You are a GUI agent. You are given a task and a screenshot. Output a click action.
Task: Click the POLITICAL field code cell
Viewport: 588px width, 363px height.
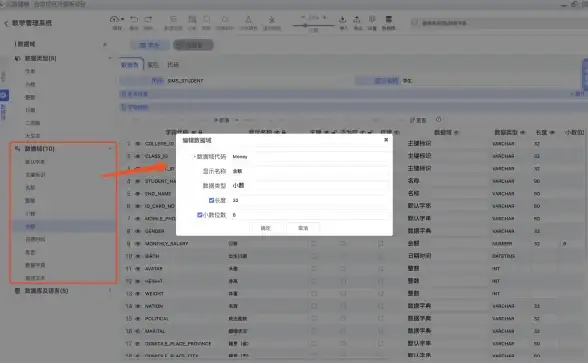[x=157, y=318]
